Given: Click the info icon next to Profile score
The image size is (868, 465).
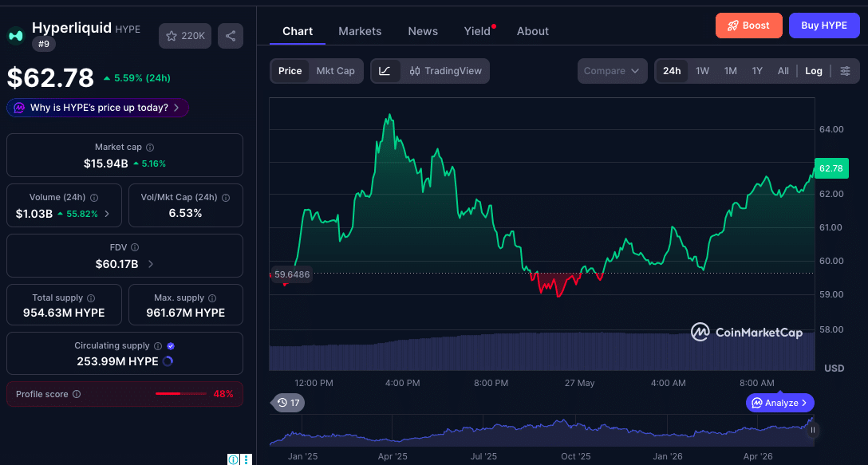Looking at the screenshot, I should click(x=77, y=394).
